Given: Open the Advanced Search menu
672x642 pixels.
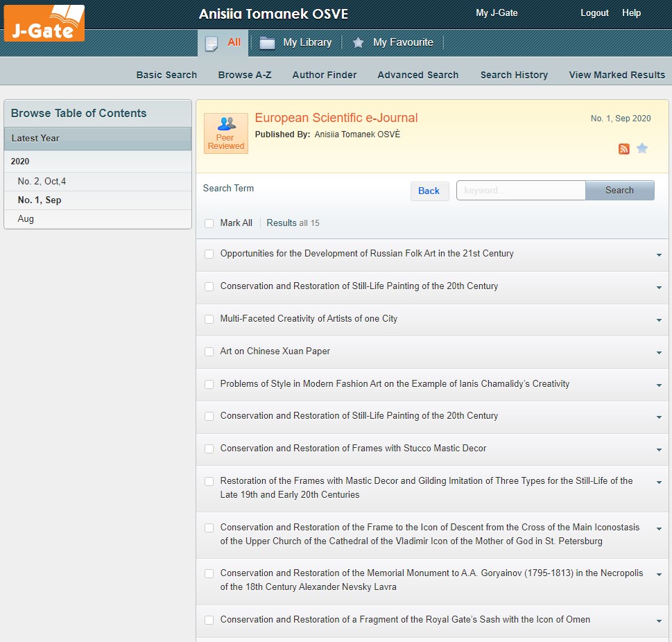Looking at the screenshot, I should point(417,75).
